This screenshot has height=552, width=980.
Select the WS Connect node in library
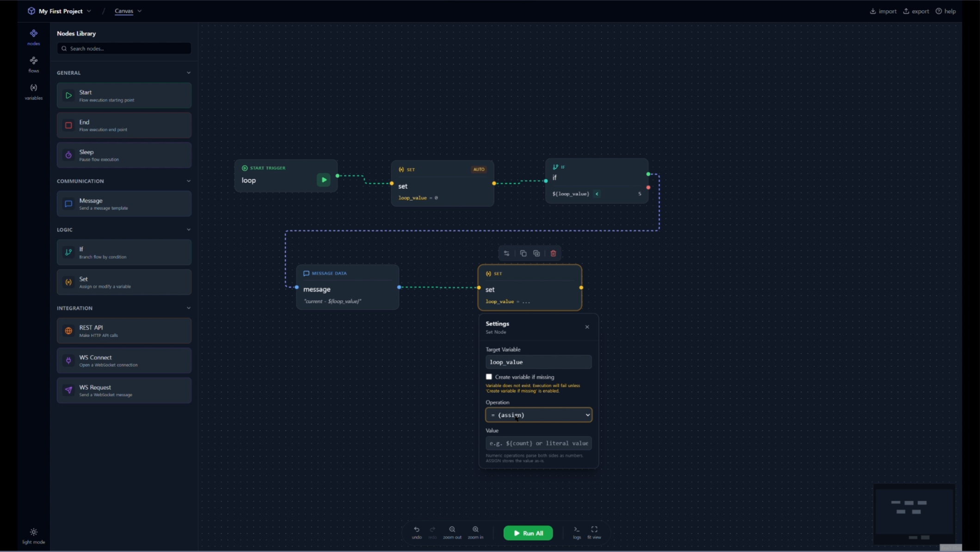click(124, 361)
